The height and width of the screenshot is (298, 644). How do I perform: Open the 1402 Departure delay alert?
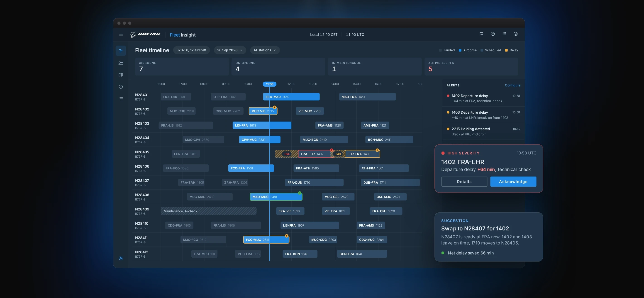[483, 98]
